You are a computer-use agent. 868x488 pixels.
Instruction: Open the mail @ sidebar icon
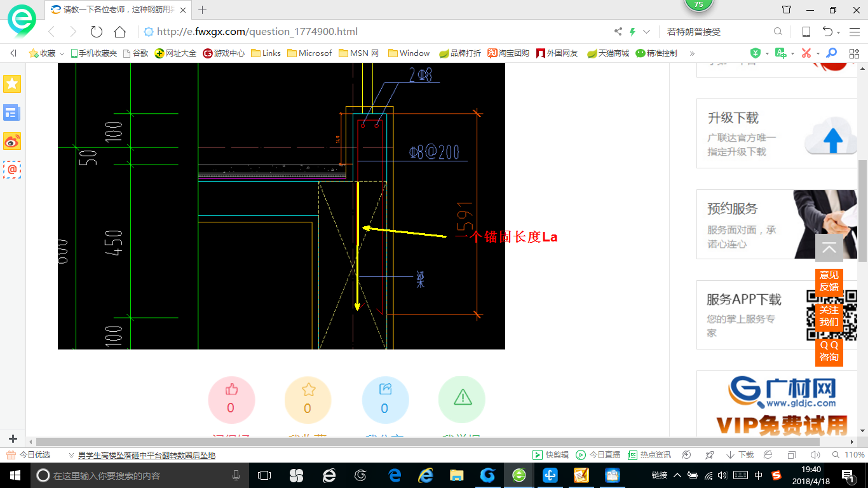click(x=12, y=170)
